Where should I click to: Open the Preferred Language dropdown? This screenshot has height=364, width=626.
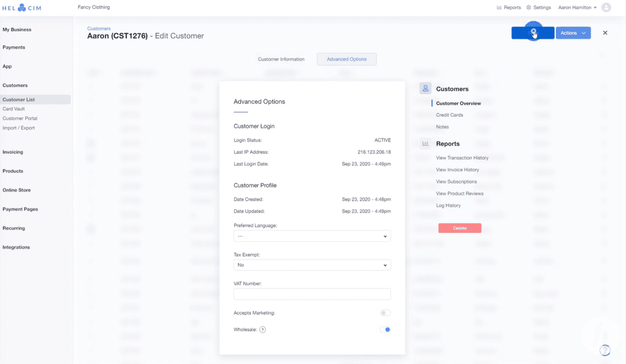click(x=312, y=236)
